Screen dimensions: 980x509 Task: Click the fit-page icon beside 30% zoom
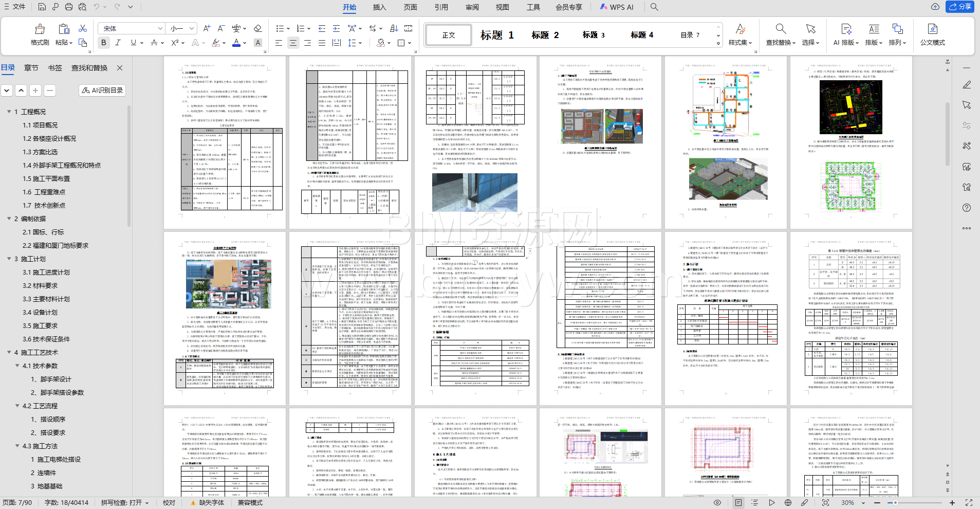[x=825, y=502]
